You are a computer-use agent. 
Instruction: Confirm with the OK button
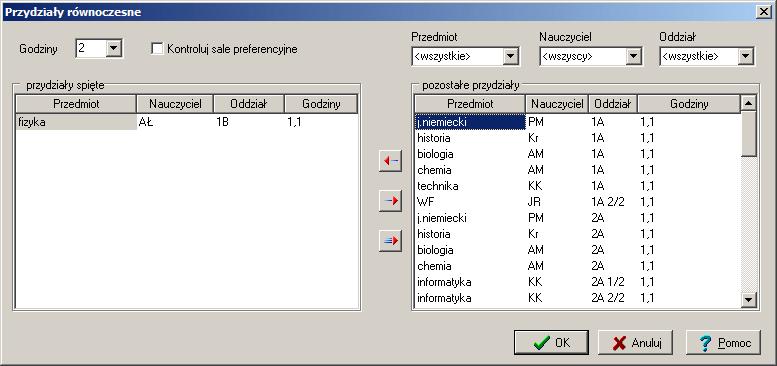[x=551, y=342]
